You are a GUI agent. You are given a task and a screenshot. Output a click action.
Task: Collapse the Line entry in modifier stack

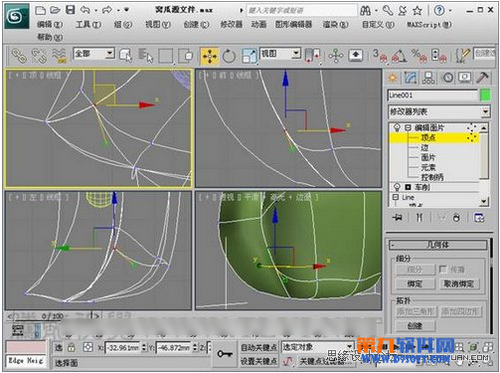tap(396, 197)
